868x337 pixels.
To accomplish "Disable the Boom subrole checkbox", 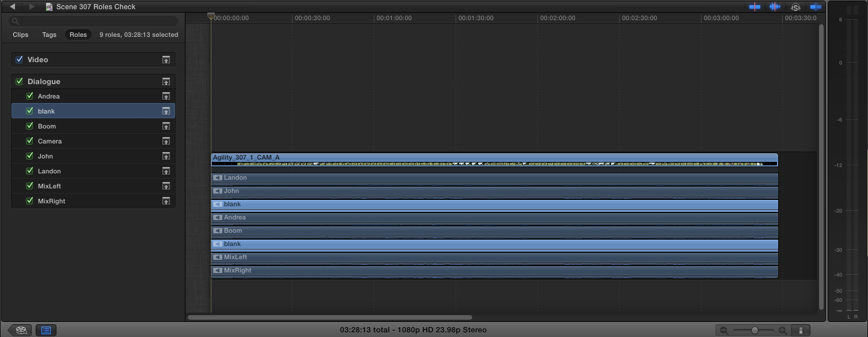I will (30, 126).
